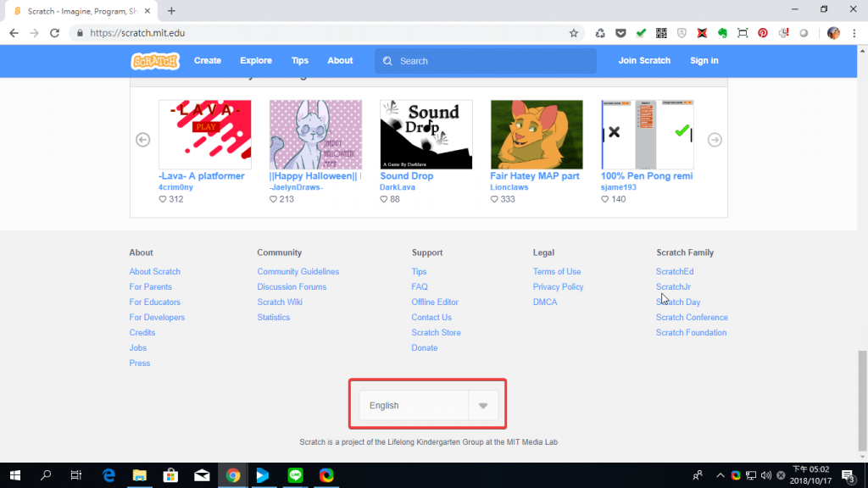Show previous featured projects with left arrow
This screenshot has height=488, width=868.
click(x=142, y=140)
